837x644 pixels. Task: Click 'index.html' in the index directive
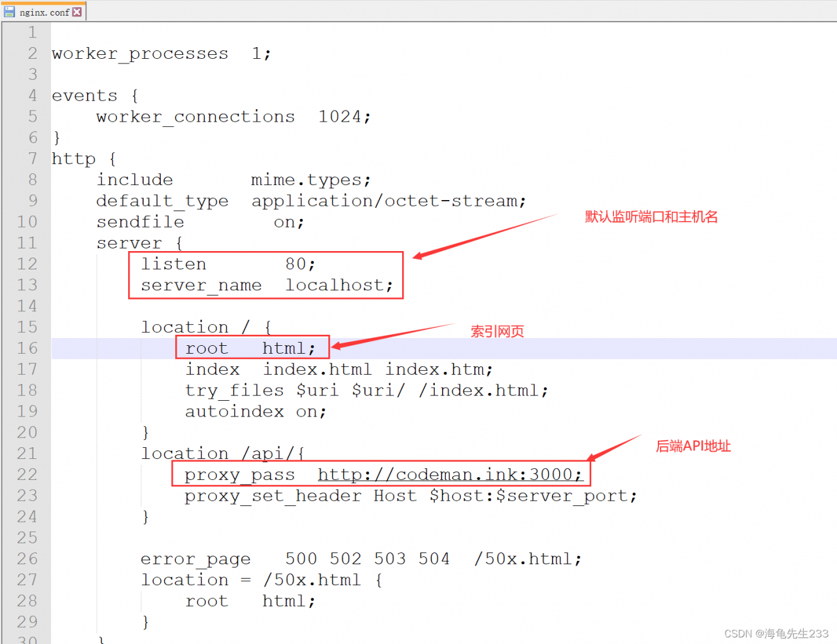pyautogui.click(x=317, y=369)
